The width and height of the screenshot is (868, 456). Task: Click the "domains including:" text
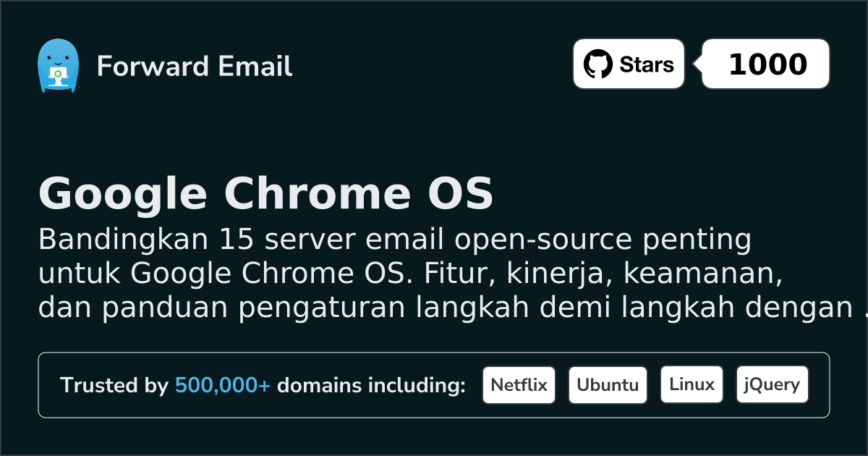pos(371,386)
